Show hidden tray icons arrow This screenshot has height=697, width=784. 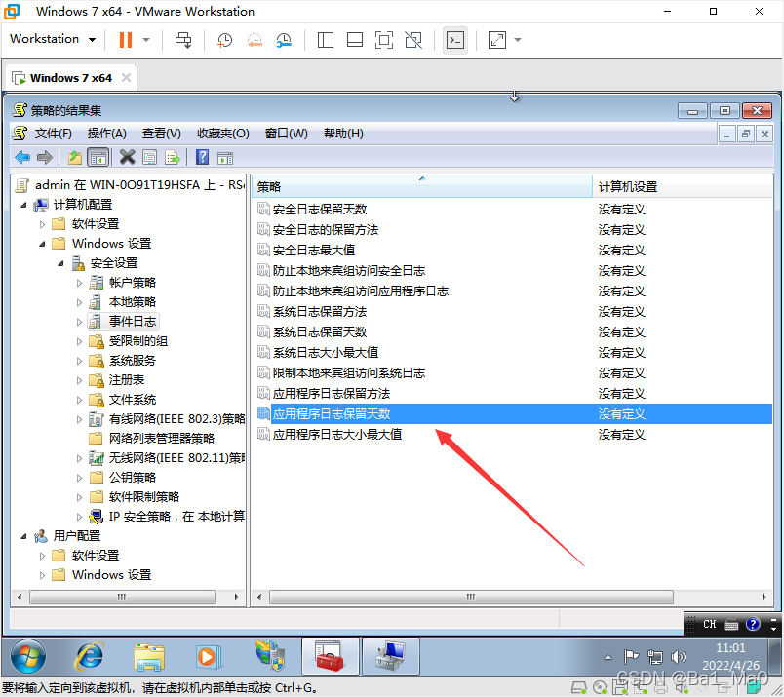pos(608,657)
